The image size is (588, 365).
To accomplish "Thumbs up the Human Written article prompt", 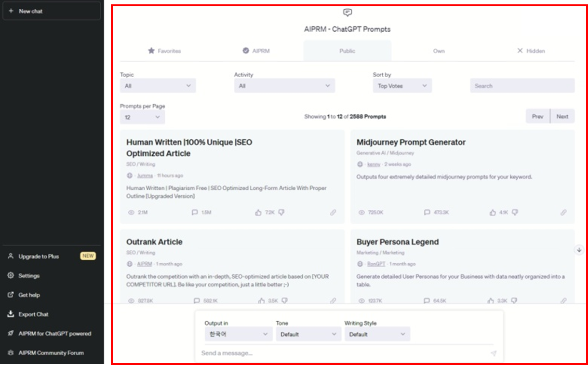I will (x=259, y=212).
